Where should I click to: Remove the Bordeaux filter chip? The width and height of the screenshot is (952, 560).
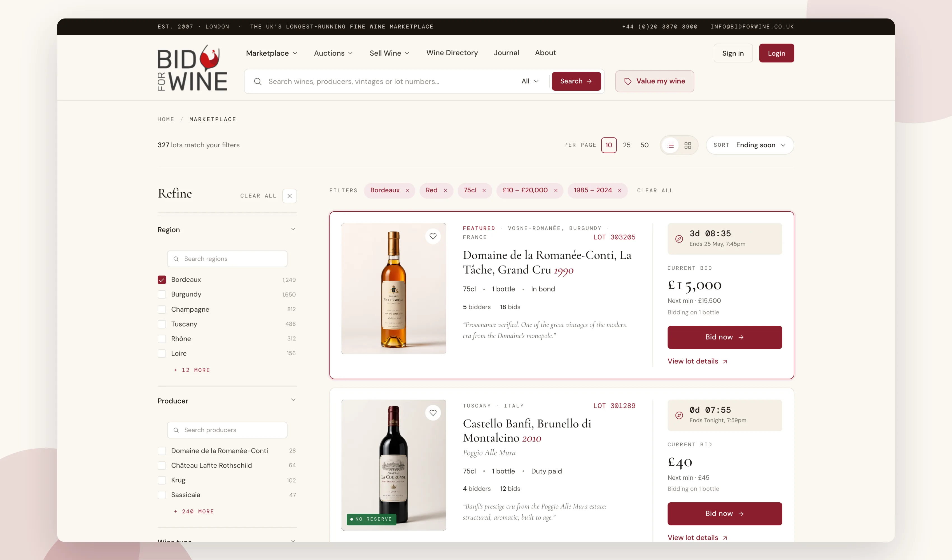coord(408,191)
